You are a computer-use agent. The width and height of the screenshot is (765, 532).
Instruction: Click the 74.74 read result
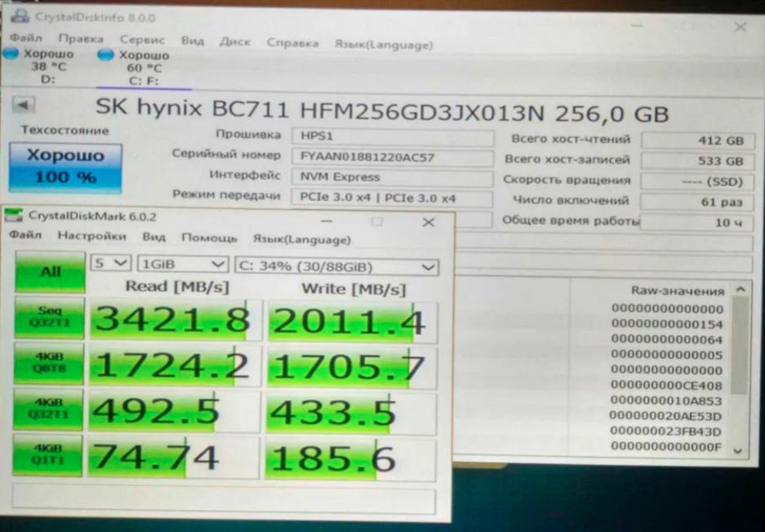point(173,458)
